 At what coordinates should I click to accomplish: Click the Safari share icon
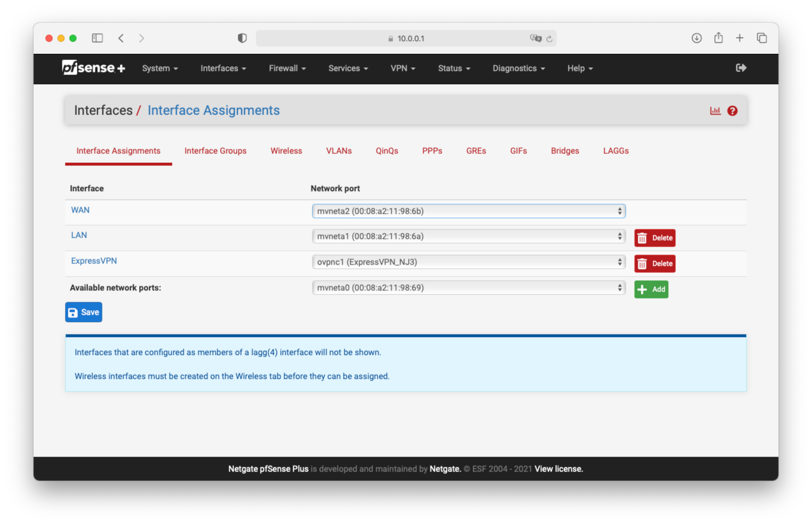(718, 38)
